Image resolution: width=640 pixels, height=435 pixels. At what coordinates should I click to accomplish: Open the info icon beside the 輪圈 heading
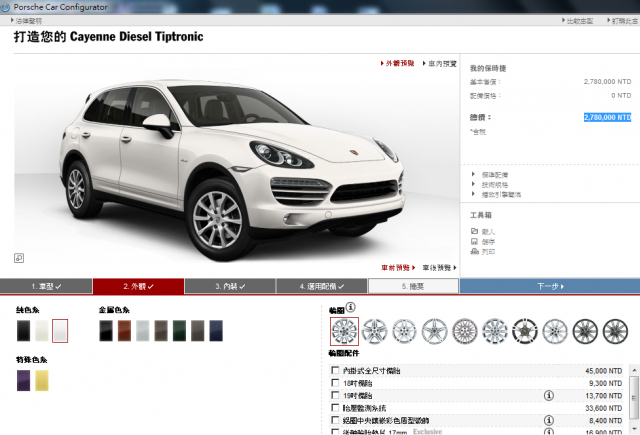click(351, 306)
